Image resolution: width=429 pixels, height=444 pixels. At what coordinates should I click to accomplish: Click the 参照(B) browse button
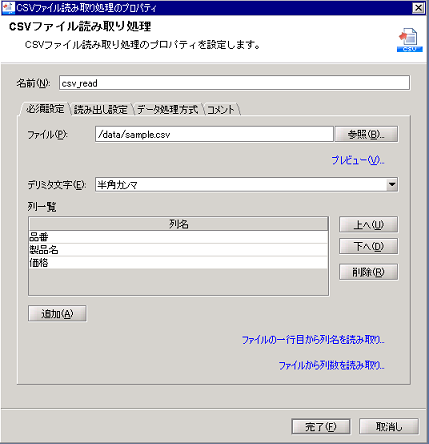(x=366, y=134)
